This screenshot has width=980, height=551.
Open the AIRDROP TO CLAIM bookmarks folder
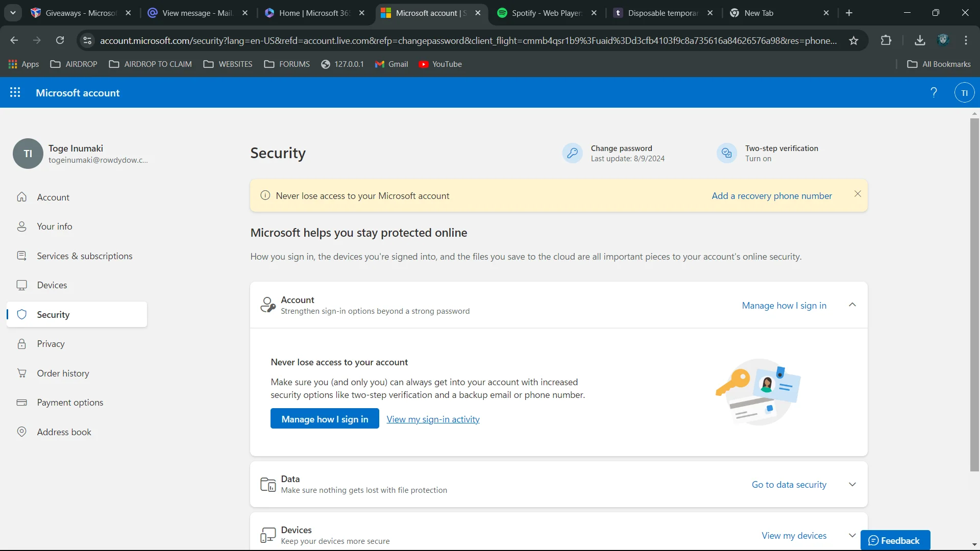tap(151, 64)
